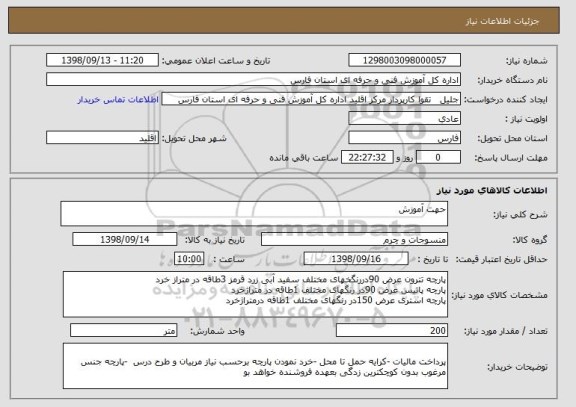Click the توضیحات خریدار label
Screen dimensions: 576x407
518,367
